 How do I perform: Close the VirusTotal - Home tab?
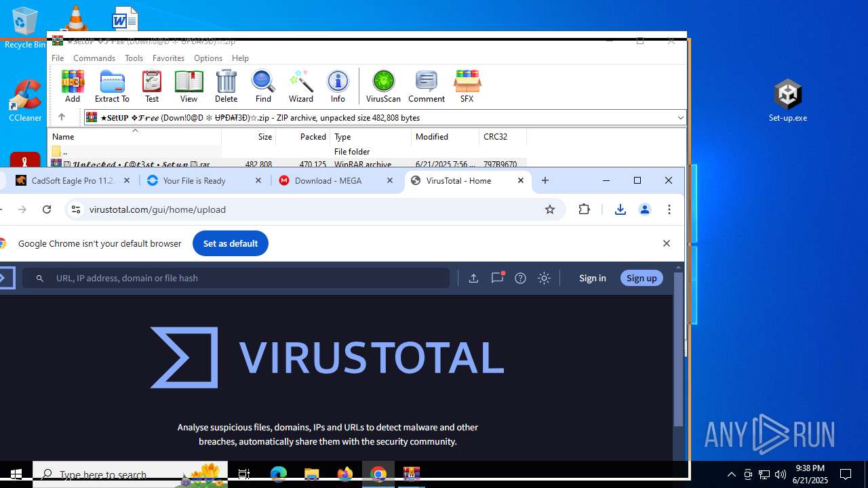point(521,181)
